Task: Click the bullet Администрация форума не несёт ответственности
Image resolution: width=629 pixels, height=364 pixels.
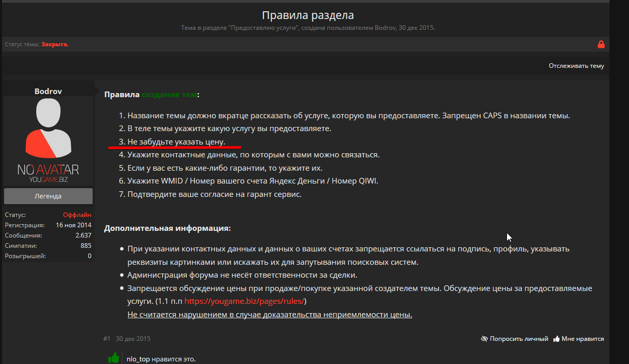Action: tap(242, 275)
